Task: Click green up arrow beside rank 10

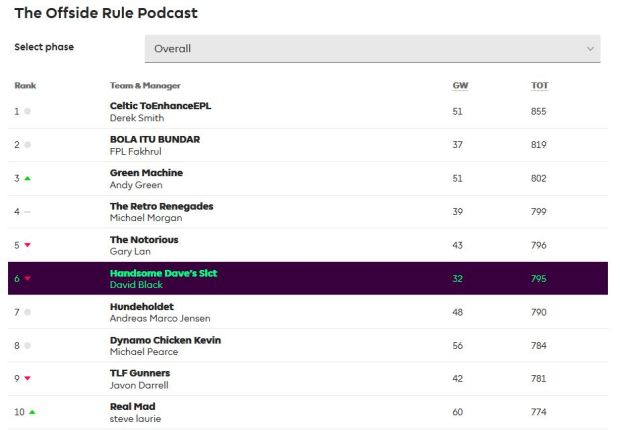Action: (x=31, y=412)
